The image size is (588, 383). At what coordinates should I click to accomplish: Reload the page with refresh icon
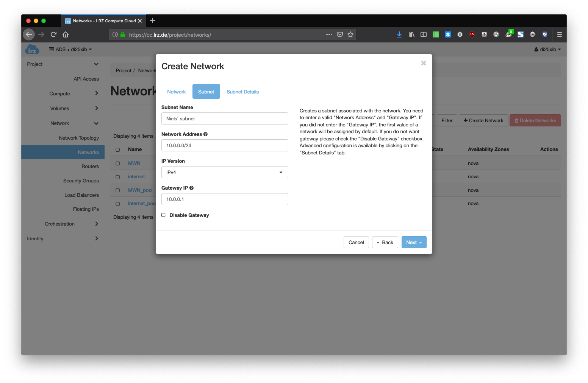53,34
